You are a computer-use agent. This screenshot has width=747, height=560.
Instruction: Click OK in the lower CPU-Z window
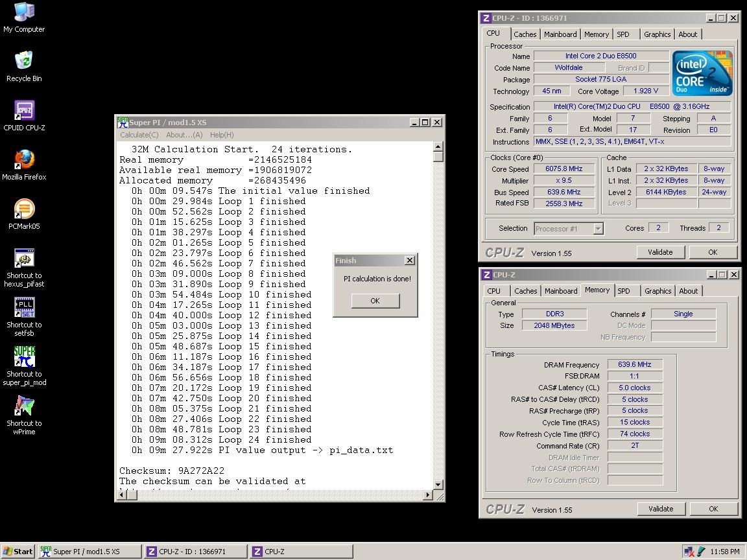[x=713, y=509]
